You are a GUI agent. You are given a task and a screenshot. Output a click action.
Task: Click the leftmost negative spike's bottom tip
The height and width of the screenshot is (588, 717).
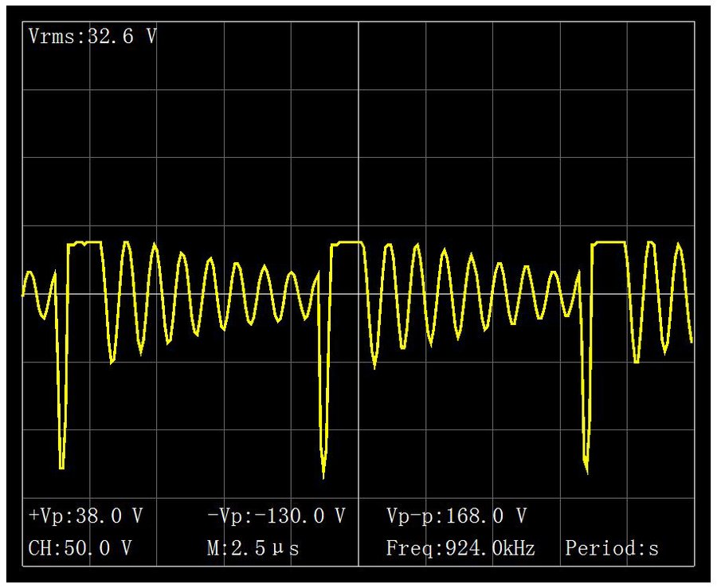pyautogui.click(x=61, y=468)
